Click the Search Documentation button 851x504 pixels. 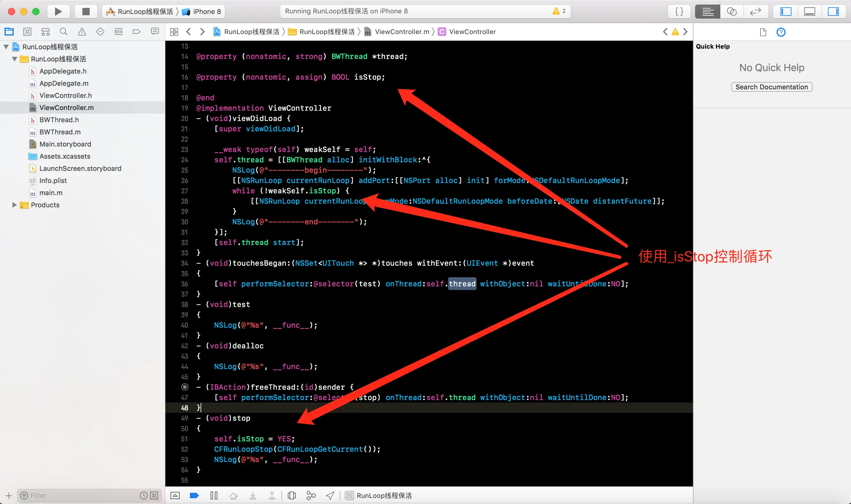pyautogui.click(x=772, y=87)
